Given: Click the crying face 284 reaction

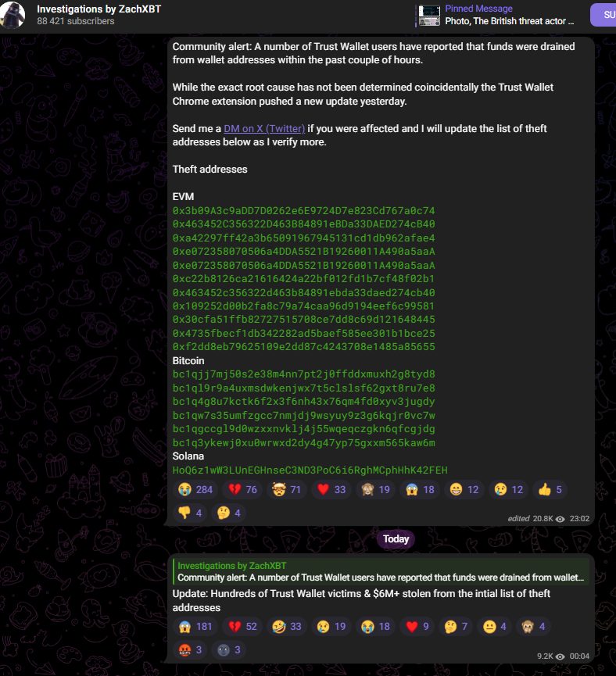Looking at the screenshot, I should 195,489.
